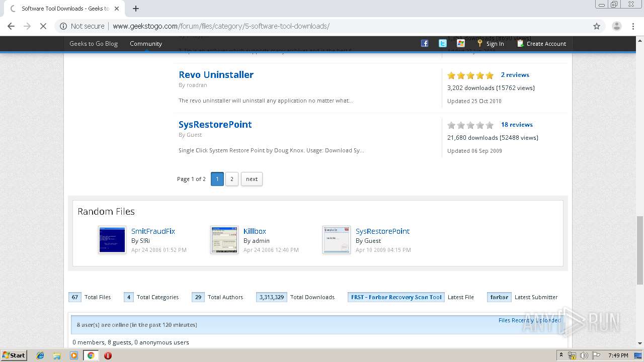
Task: View the 2 reviews for Revo Uninstaller
Action: [x=515, y=75]
